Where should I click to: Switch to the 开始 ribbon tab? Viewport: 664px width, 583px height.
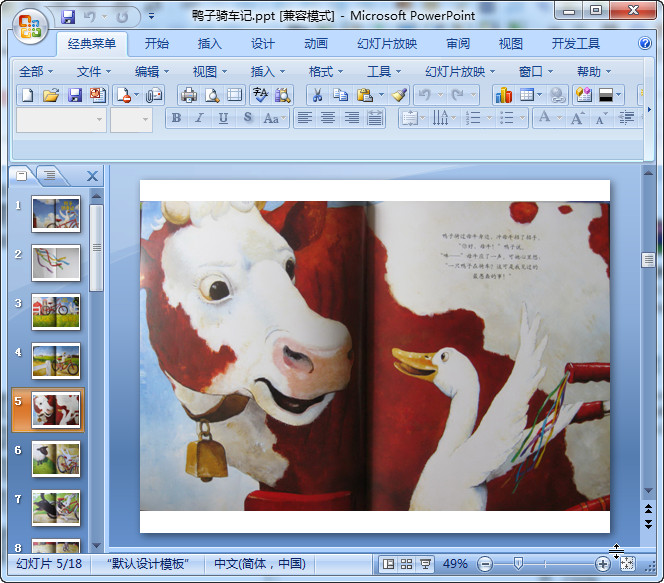157,44
